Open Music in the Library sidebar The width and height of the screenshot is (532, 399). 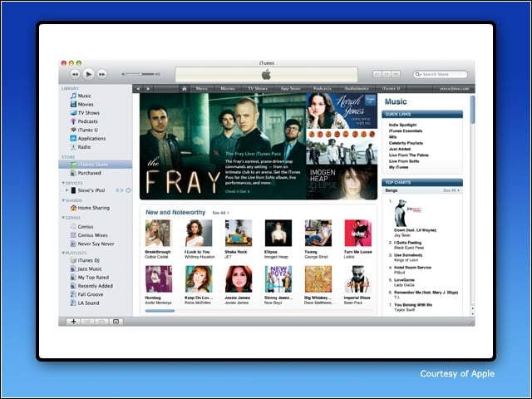click(x=81, y=96)
